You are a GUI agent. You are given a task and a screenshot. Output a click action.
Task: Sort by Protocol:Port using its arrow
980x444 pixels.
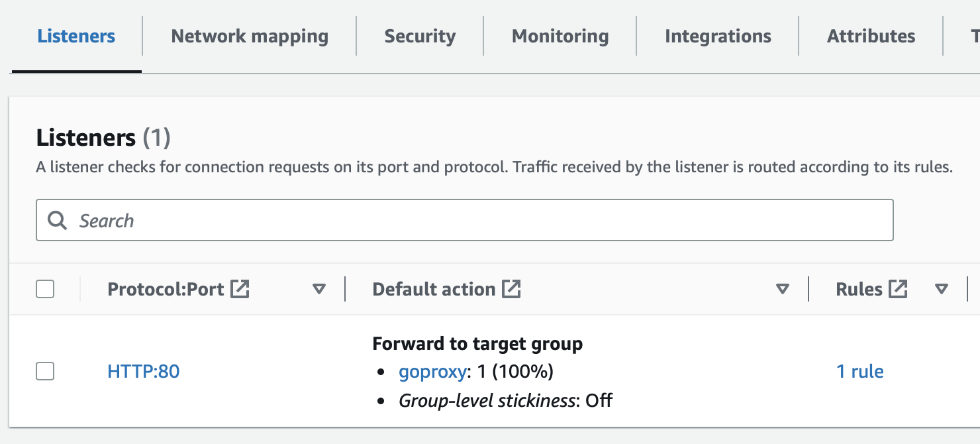[x=319, y=289]
